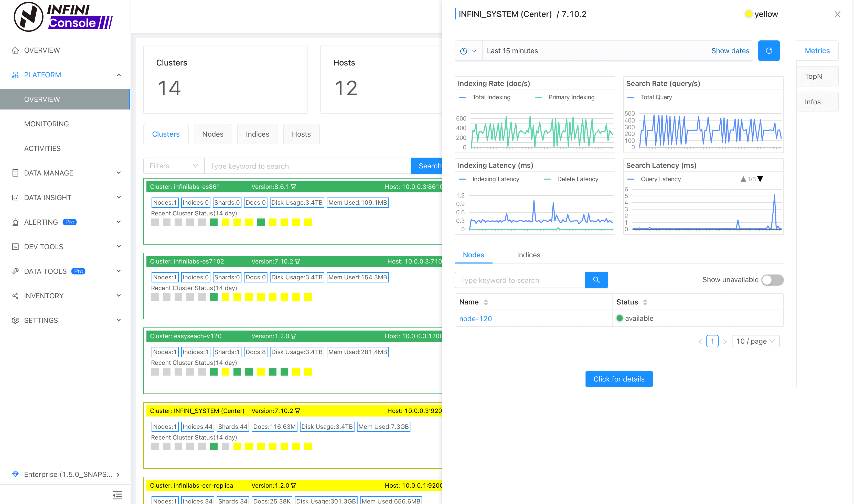Screen dimensions: 854x504
Task: Click the refresh button on metrics panel
Action: 769,50
